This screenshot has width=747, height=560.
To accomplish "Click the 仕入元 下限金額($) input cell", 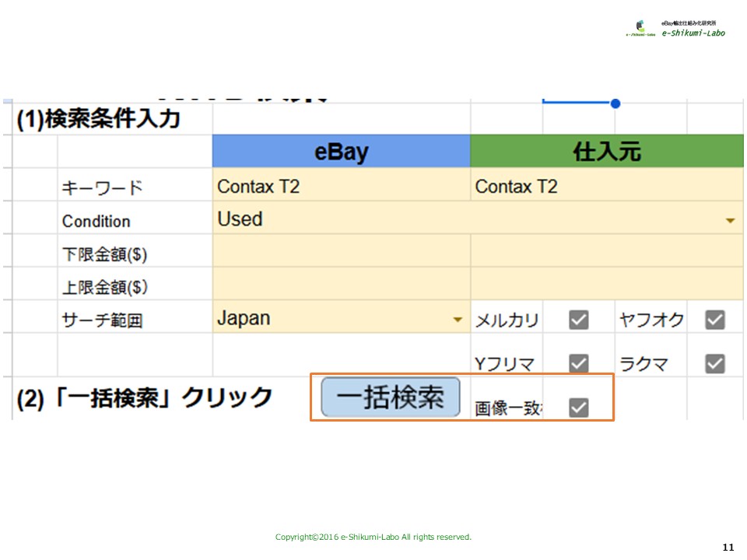I will [607, 250].
